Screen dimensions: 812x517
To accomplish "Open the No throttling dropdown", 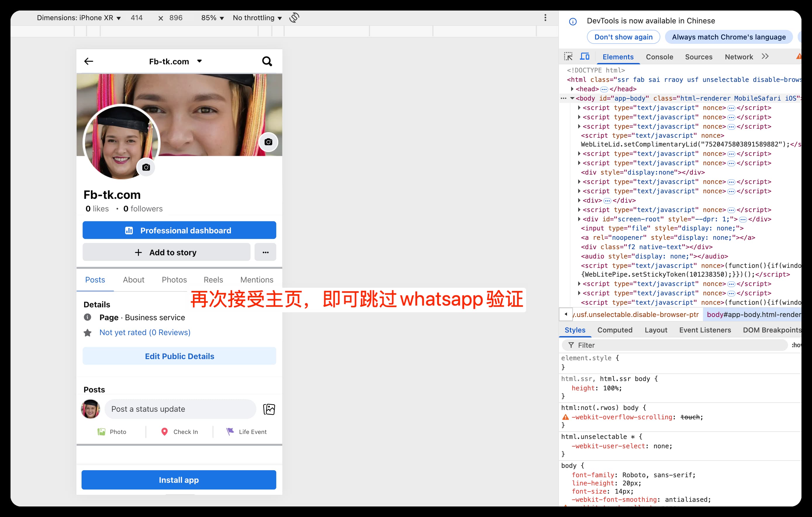I will point(257,18).
